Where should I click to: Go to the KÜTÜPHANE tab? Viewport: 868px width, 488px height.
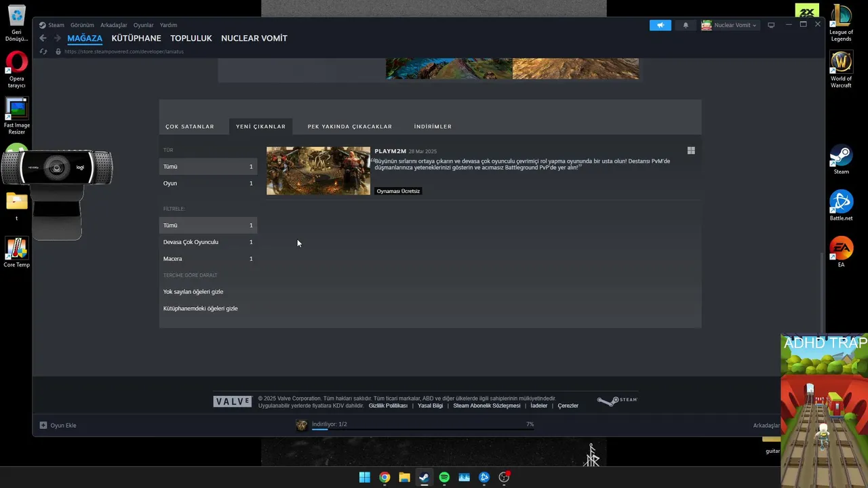coord(136,39)
